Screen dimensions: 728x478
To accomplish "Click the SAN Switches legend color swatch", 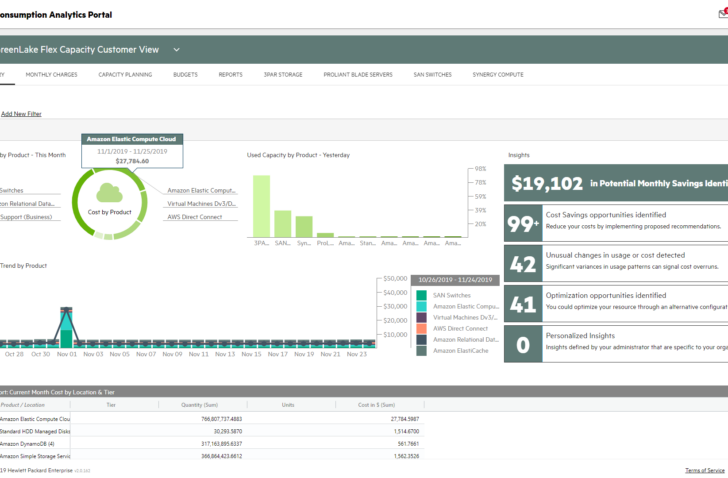I will 422,295.
